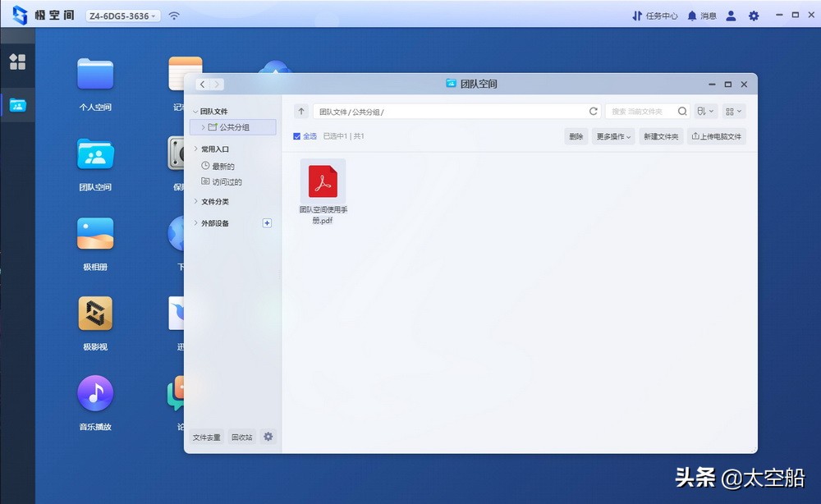
Task: Collapse the 团队文件 tree section
Action: 195,112
